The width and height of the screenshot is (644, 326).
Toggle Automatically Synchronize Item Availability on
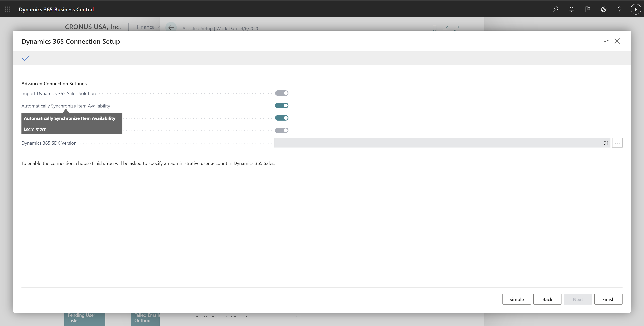click(282, 105)
